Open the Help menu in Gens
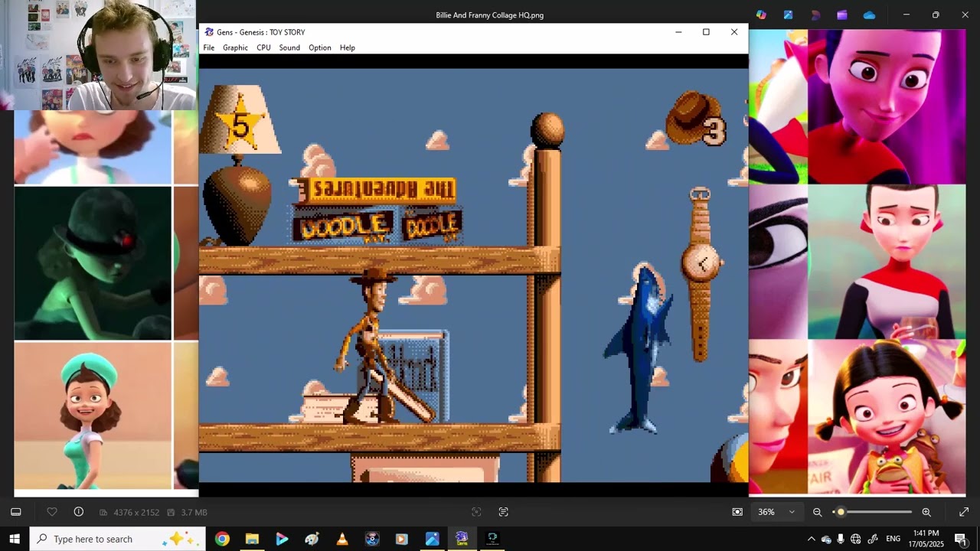Screen dimensions: 980x551 tap(348, 47)
